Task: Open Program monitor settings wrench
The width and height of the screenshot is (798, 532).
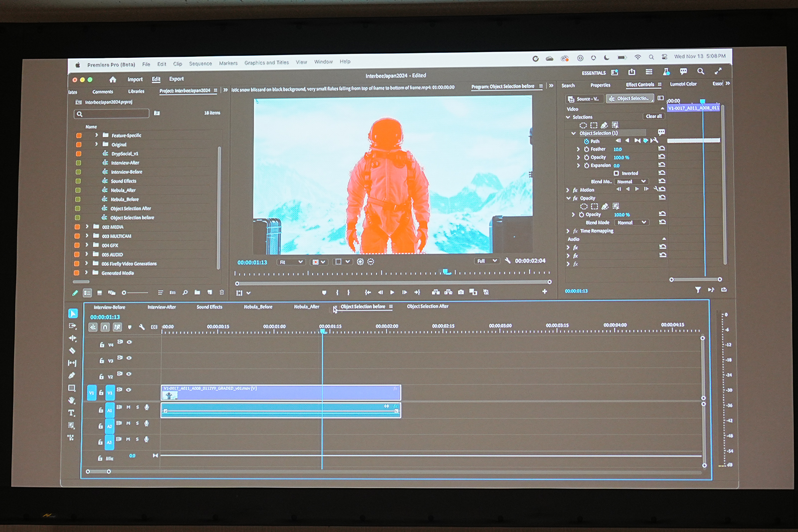Action: pos(508,261)
